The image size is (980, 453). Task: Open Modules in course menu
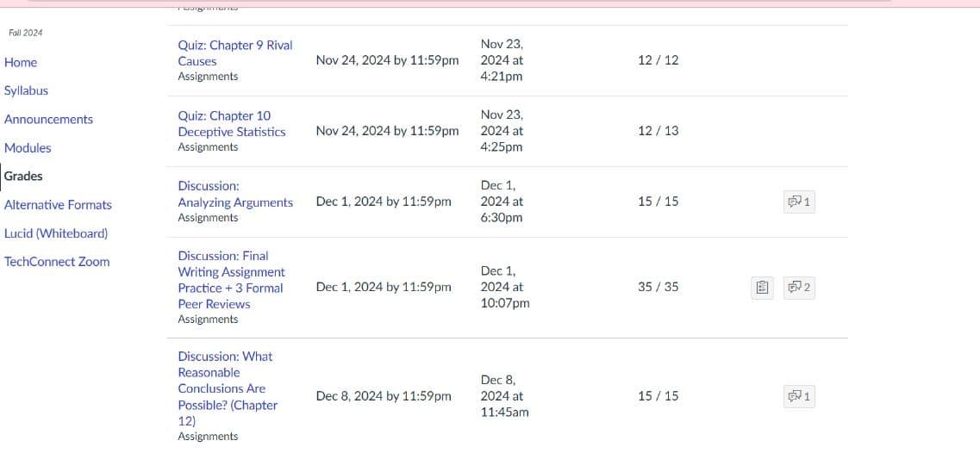coord(28,148)
